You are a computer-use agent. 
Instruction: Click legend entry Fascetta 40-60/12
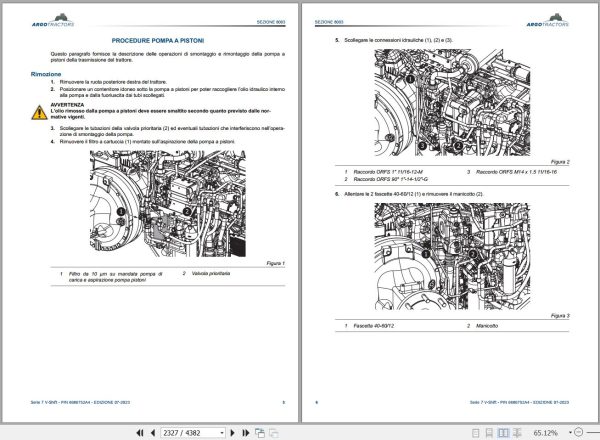coord(373,326)
